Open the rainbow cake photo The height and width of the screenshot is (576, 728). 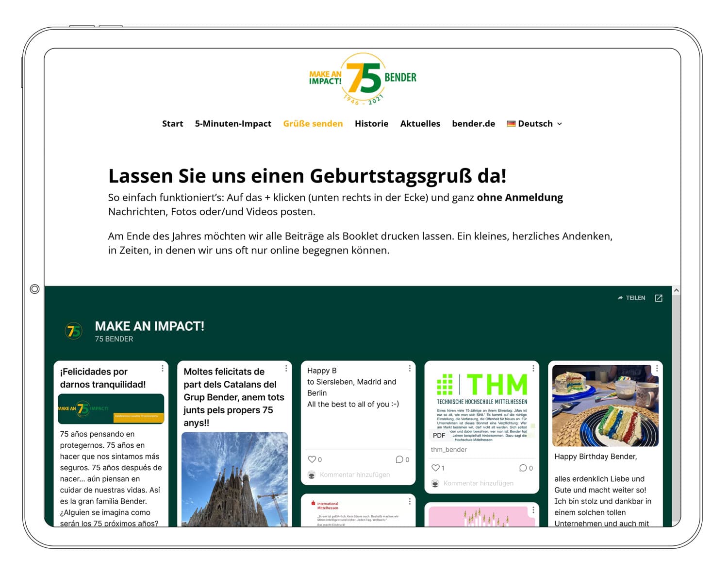click(605, 406)
